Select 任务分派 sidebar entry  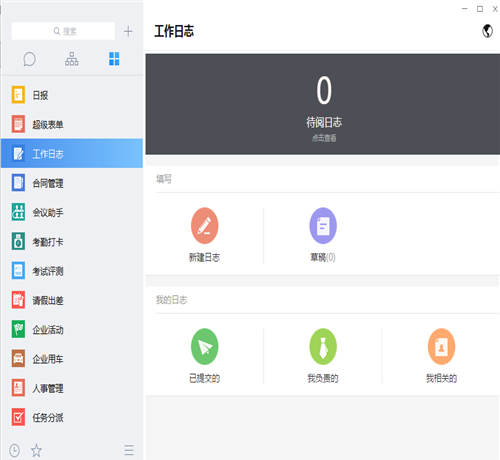(72, 418)
